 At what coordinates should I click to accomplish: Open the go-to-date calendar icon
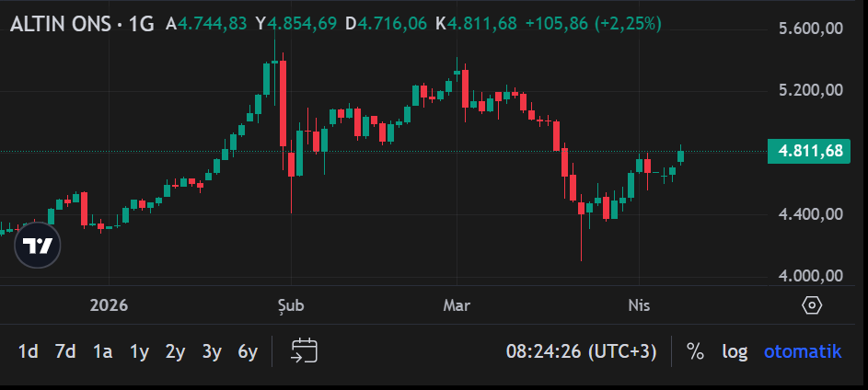coord(304,350)
